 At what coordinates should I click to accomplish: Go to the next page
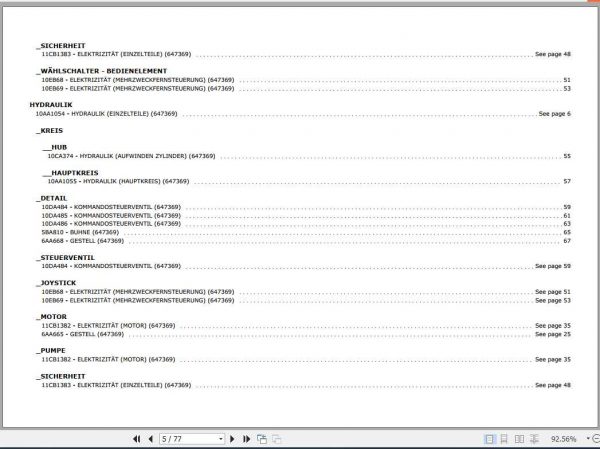coord(232,439)
